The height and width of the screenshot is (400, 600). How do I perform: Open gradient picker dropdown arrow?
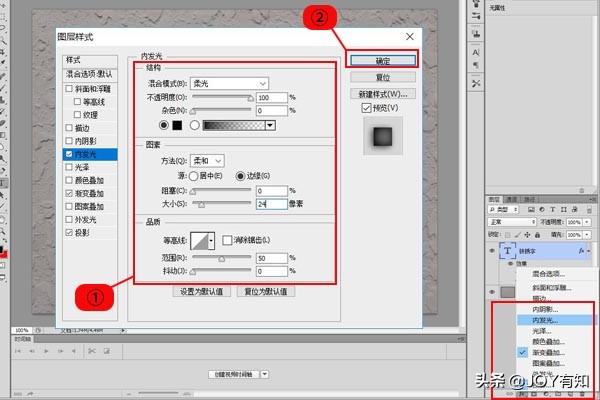270,125
